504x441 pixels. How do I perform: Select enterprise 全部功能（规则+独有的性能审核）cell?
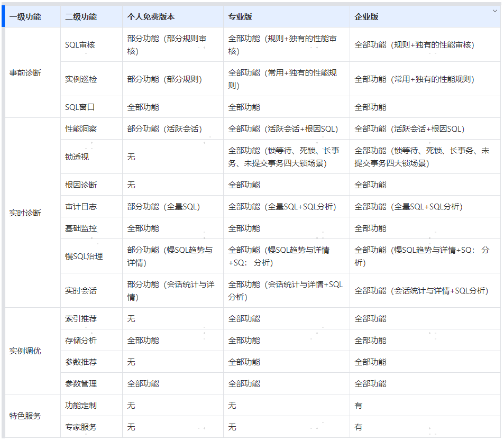pos(425,44)
